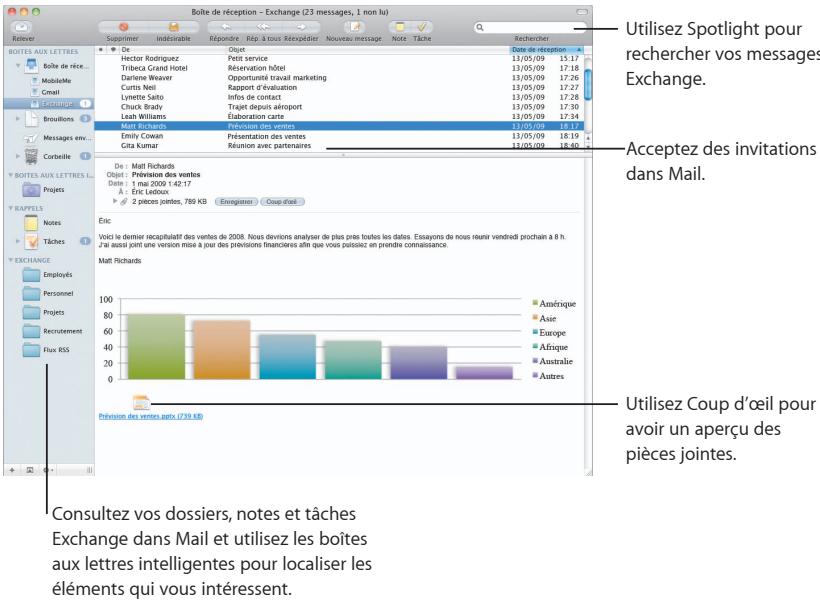Select the Matt Richards highlighted message

coord(339,126)
